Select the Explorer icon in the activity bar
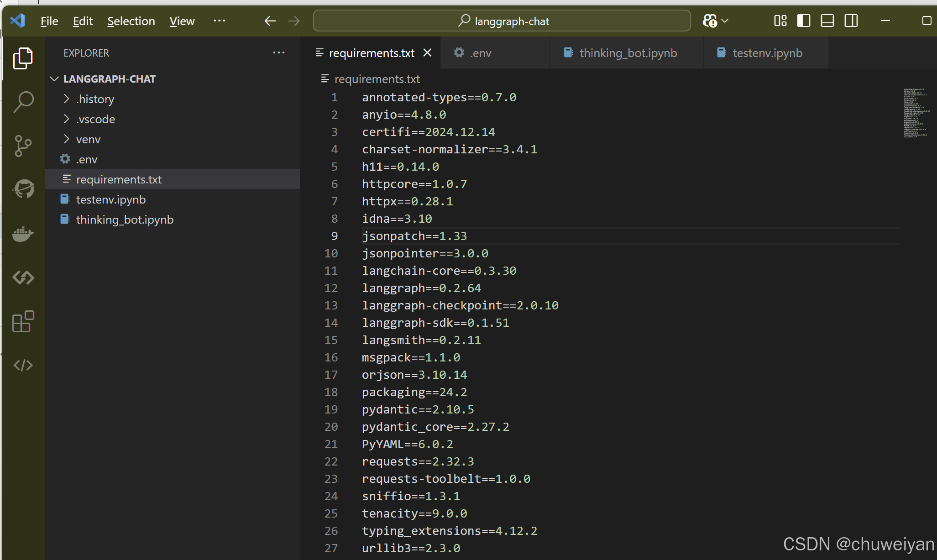The width and height of the screenshot is (937, 560). [x=23, y=58]
